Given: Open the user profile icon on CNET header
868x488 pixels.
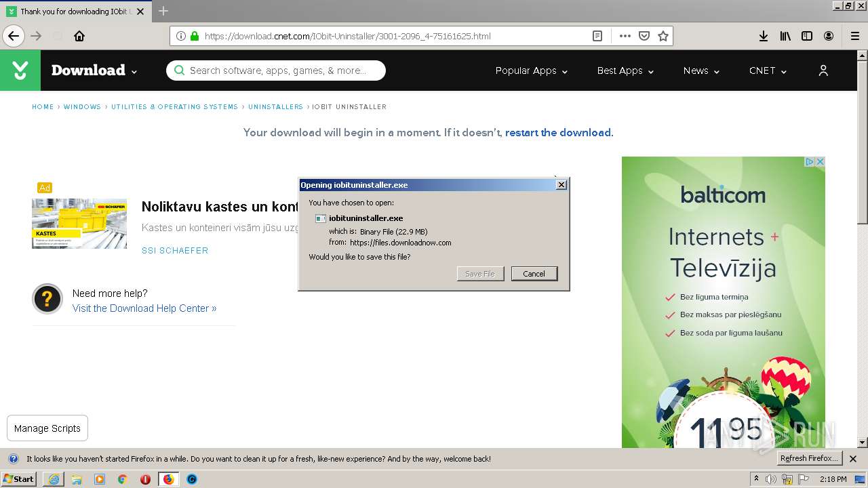Looking at the screenshot, I should (x=823, y=70).
